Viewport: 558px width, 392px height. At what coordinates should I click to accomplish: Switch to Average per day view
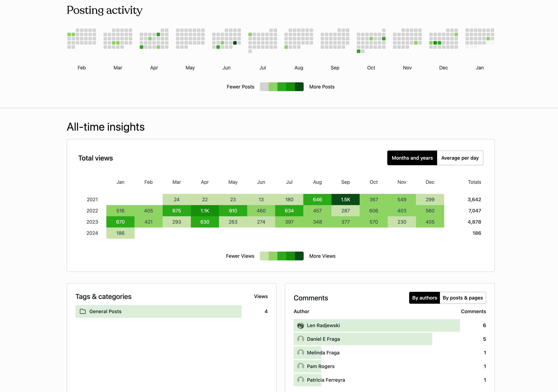(x=460, y=158)
